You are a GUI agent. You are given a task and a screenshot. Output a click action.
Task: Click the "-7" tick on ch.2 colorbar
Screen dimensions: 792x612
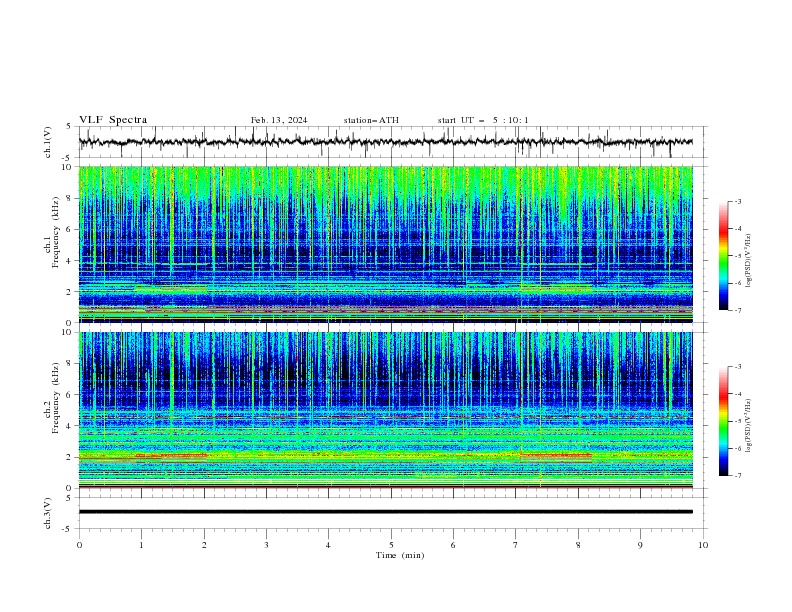[737, 475]
